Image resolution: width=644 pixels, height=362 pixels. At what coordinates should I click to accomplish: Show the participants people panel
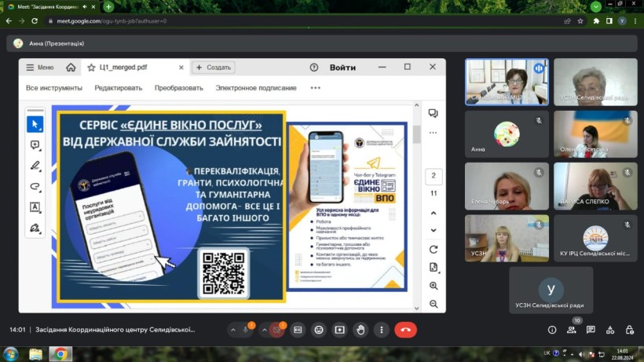tap(571, 330)
